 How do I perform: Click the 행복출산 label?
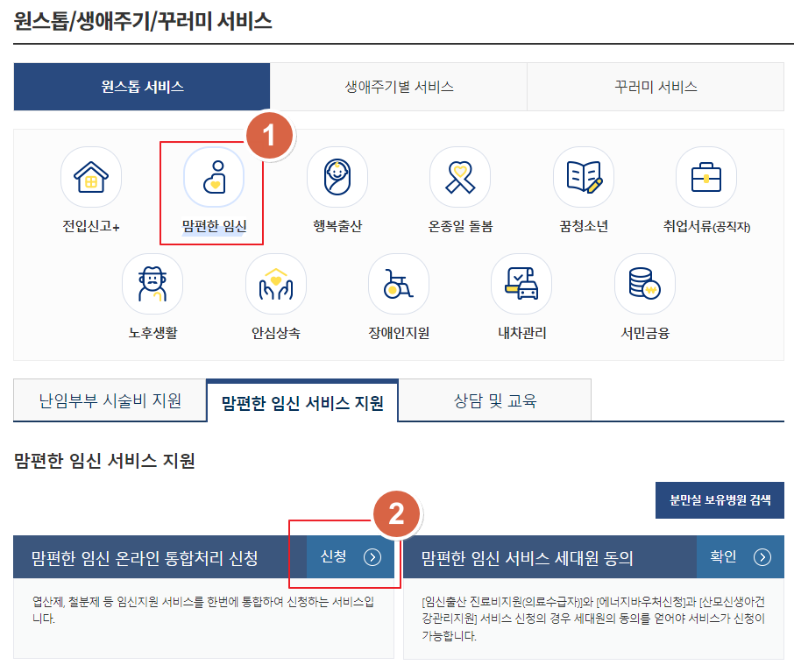[337, 226]
